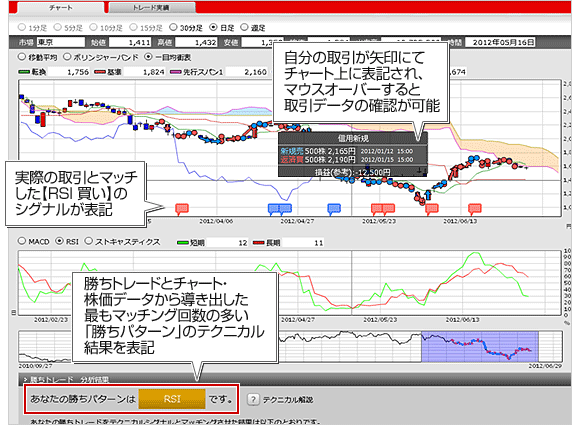This screenshot has height=425, width=580.
Task: Open the テクニカル解説 link
Action: (288, 400)
